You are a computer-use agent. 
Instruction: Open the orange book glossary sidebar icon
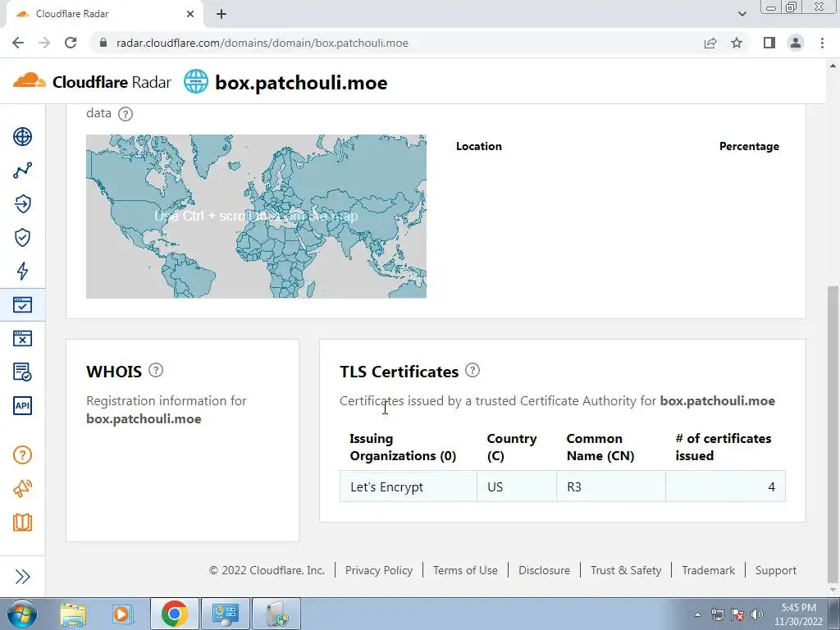click(x=22, y=523)
